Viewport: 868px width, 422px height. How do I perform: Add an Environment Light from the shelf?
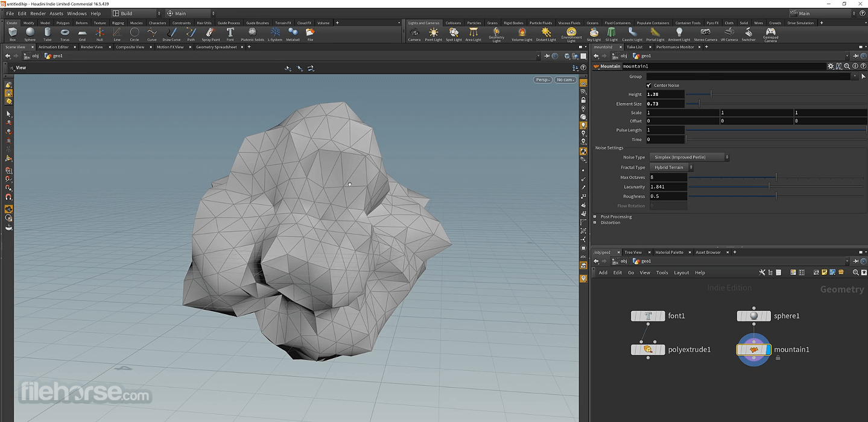click(x=571, y=35)
